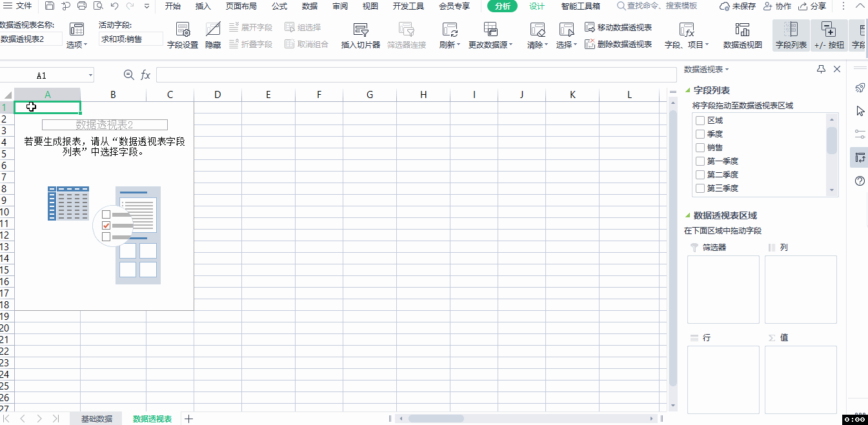
Task: Go to first sheet navigation arrow
Action: tap(6, 419)
